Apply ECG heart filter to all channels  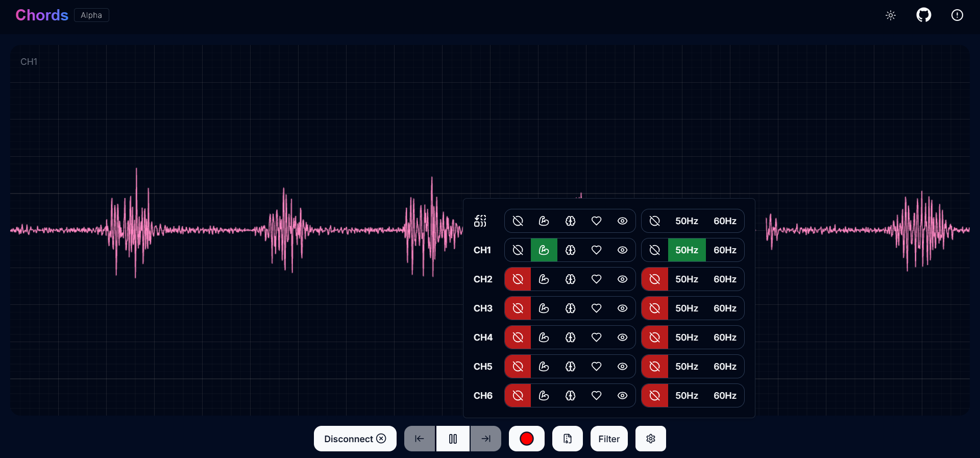tap(597, 221)
